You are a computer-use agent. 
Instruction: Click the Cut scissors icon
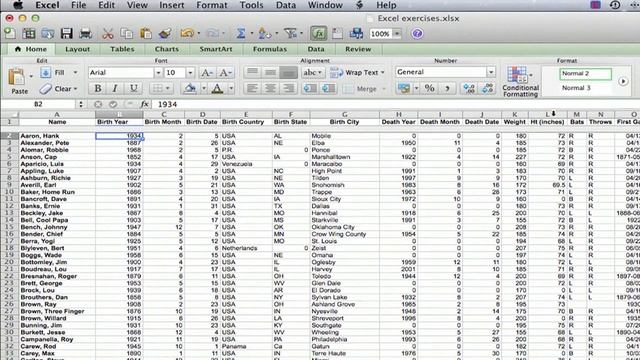(x=108, y=33)
